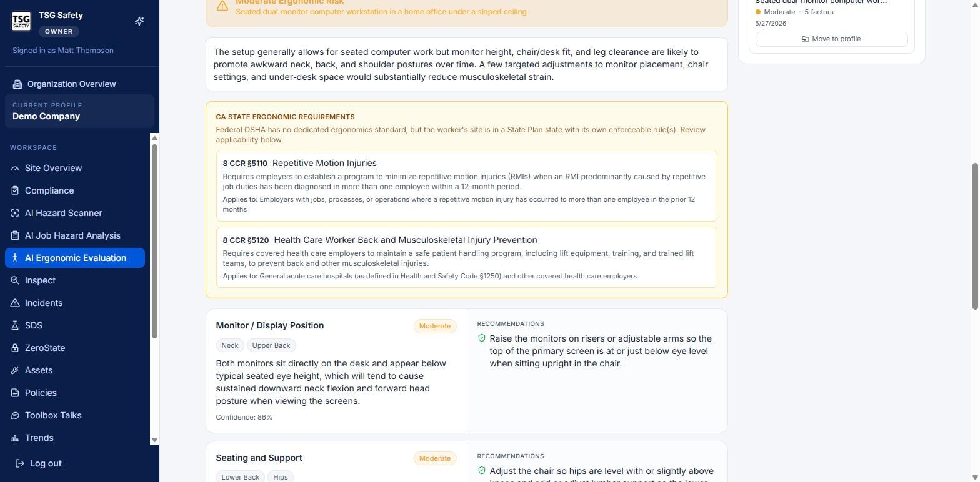The height and width of the screenshot is (482, 980).
Task: View Trends
Action: pos(75,438)
